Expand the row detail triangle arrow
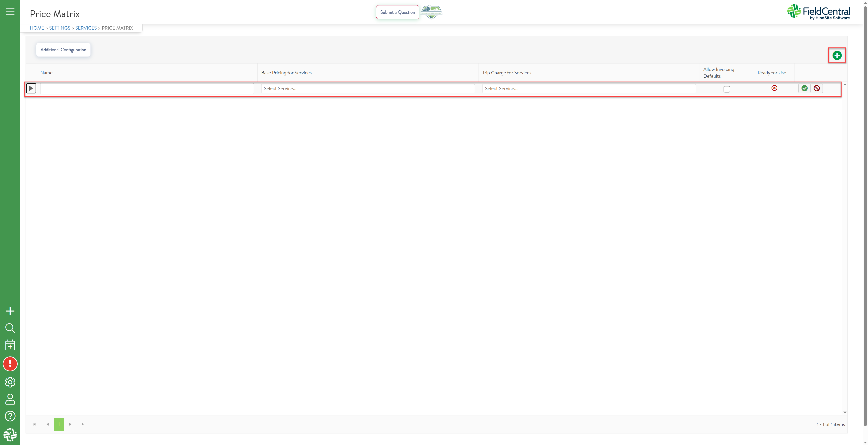 click(x=31, y=89)
